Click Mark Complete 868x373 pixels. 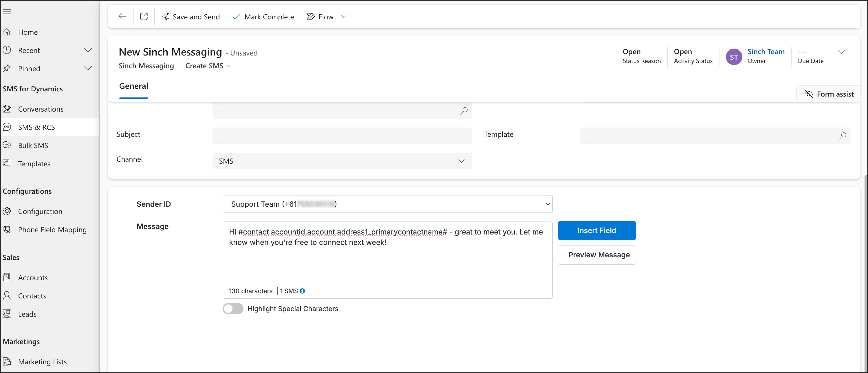click(x=263, y=16)
